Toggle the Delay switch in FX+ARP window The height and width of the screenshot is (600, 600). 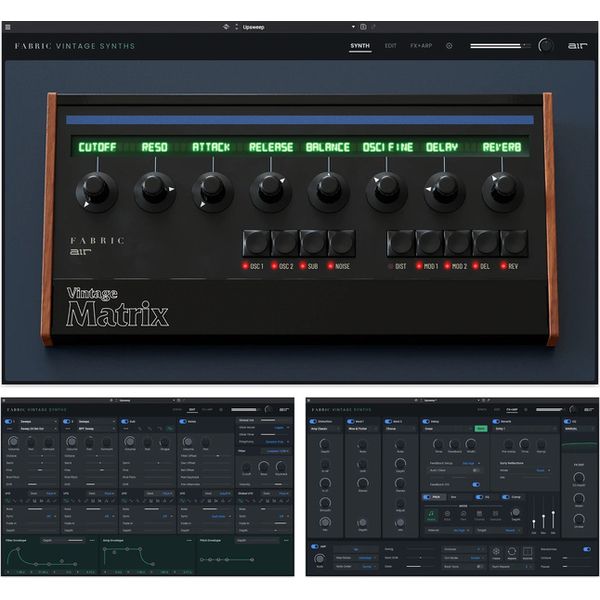(426, 422)
